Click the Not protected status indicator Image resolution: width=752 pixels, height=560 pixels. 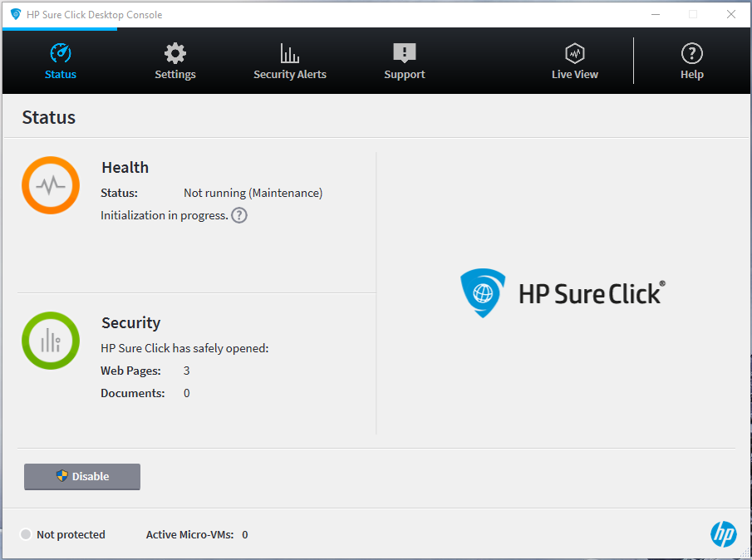pyautogui.click(x=25, y=534)
